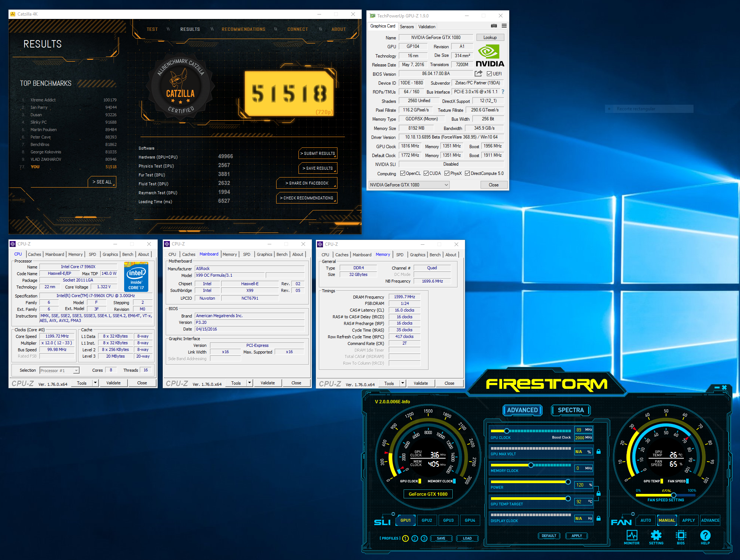Click SUBMIT RESULTS in Catzilla
This screenshot has height=560, width=740.
coord(319,153)
